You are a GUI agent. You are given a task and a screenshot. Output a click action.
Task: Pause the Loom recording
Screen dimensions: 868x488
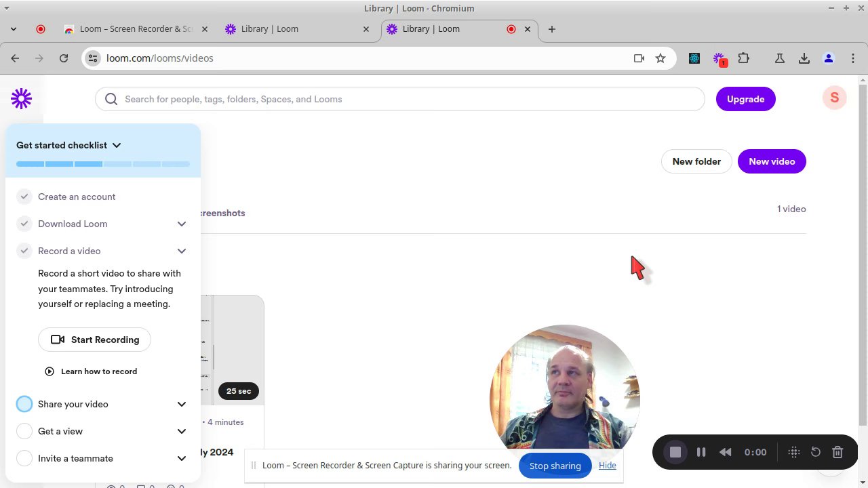(701, 452)
